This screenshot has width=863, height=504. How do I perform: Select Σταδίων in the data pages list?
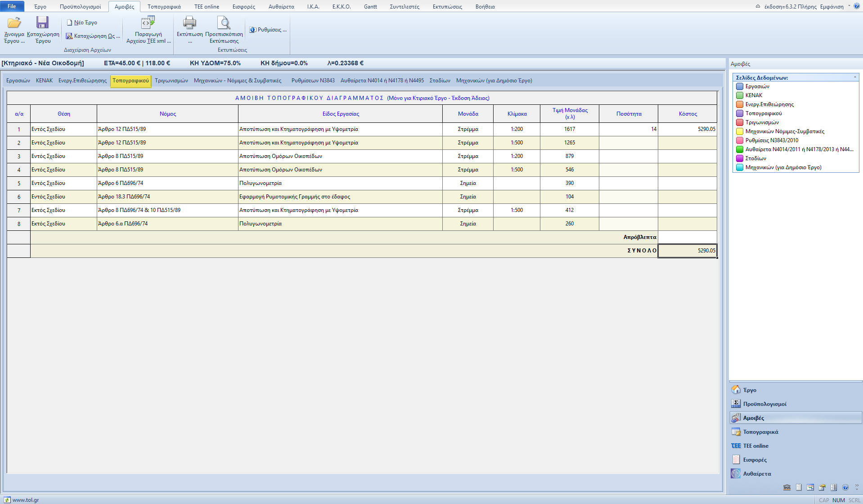tap(755, 158)
